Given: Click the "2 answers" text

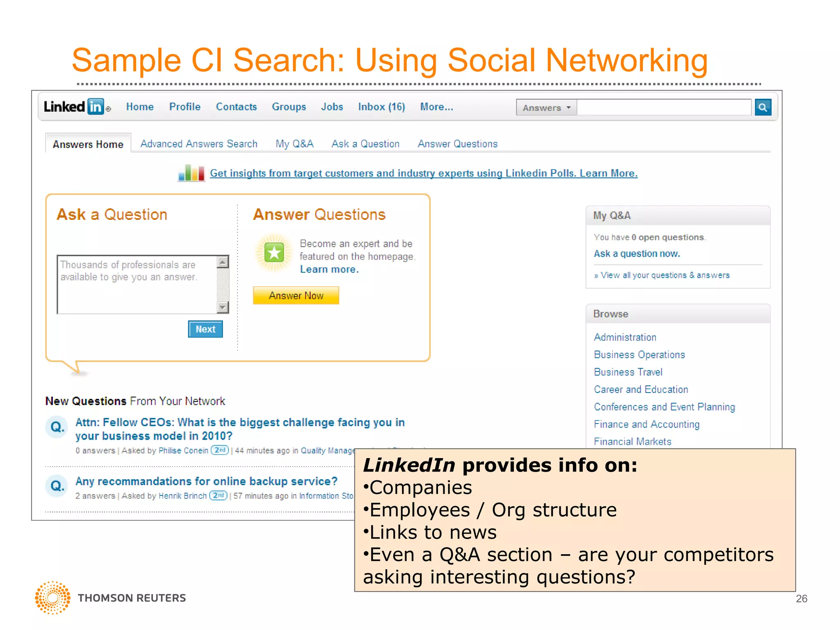Looking at the screenshot, I should point(95,496).
